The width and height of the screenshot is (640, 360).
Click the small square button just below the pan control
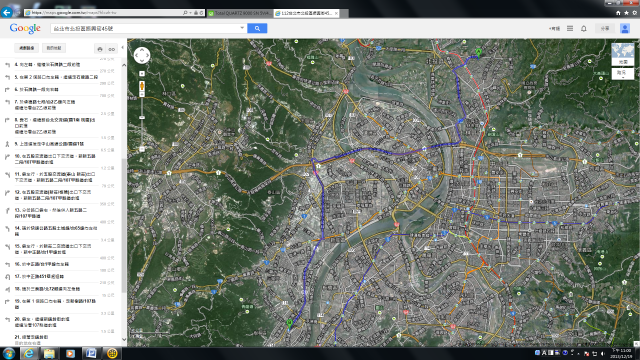tap(142, 73)
